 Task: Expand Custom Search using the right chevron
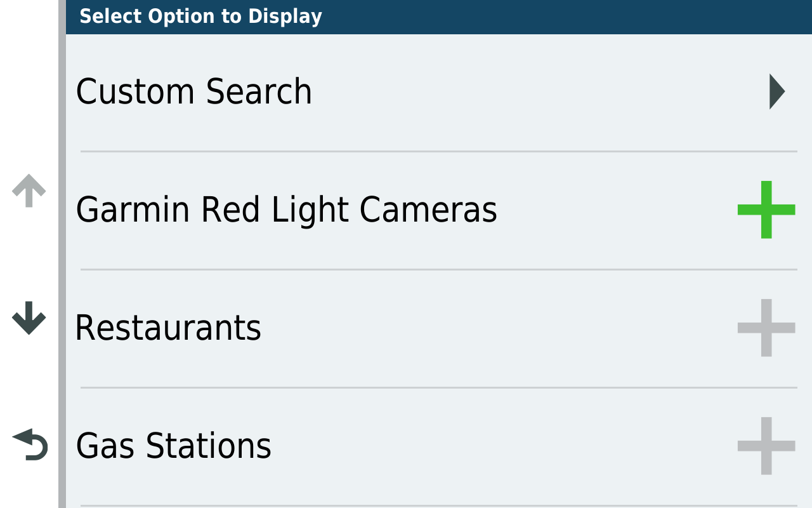[777, 91]
